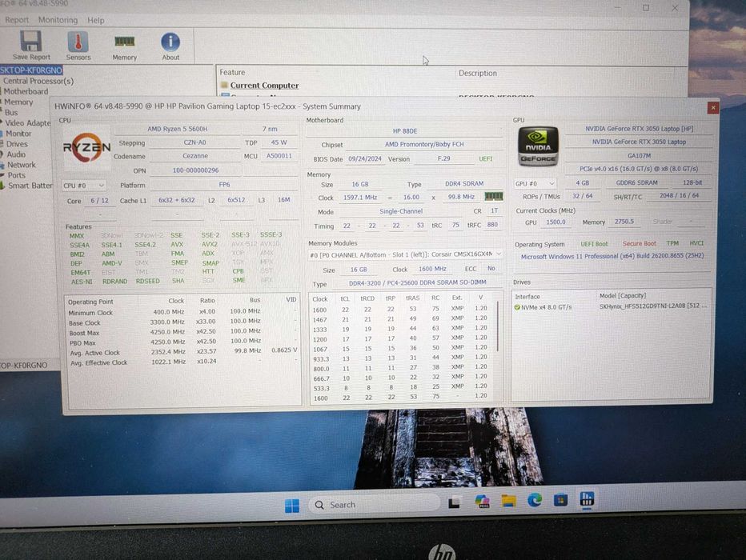Click the FP6 platform value
The height and width of the screenshot is (560, 746).
224,185
